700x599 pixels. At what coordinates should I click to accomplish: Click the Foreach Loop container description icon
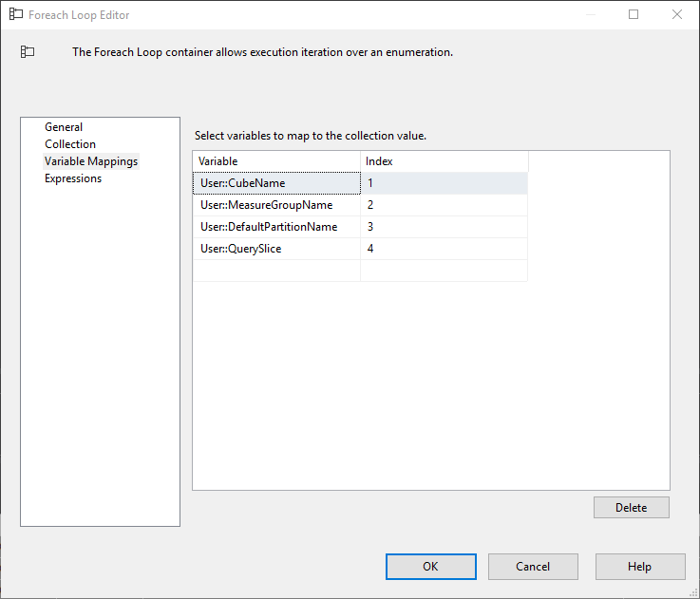[28, 52]
